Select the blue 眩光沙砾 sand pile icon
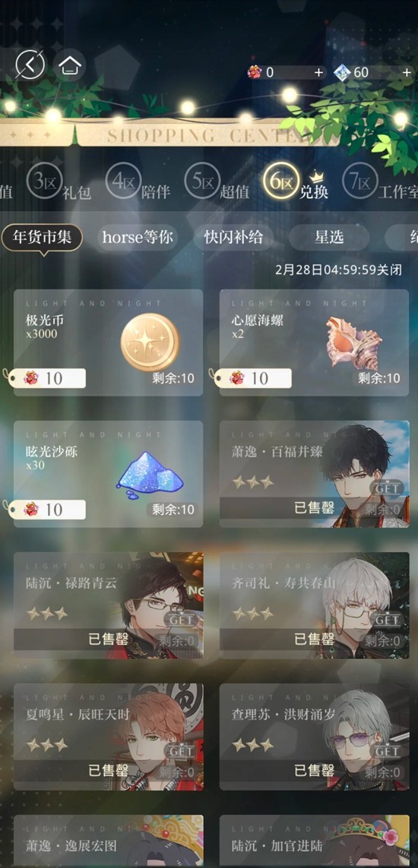Image resolution: width=418 pixels, height=868 pixels. [x=149, y=471]
